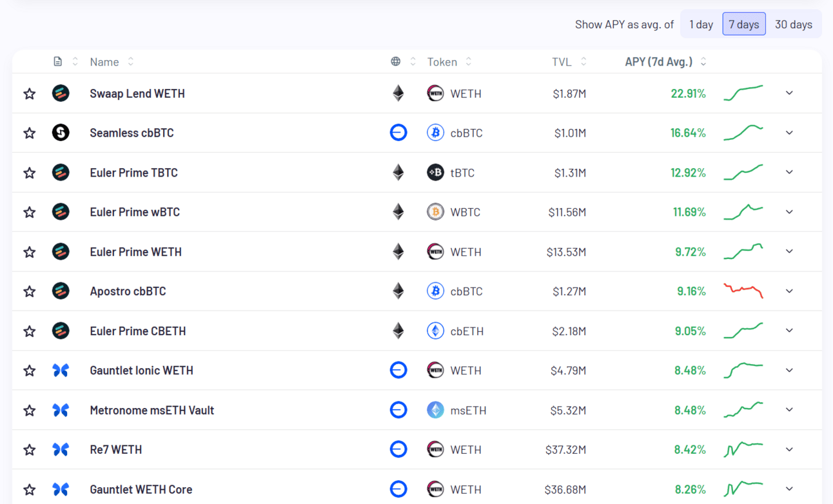Expand the Swaap Lend WETH row chevron

click(x=789, y=93)
